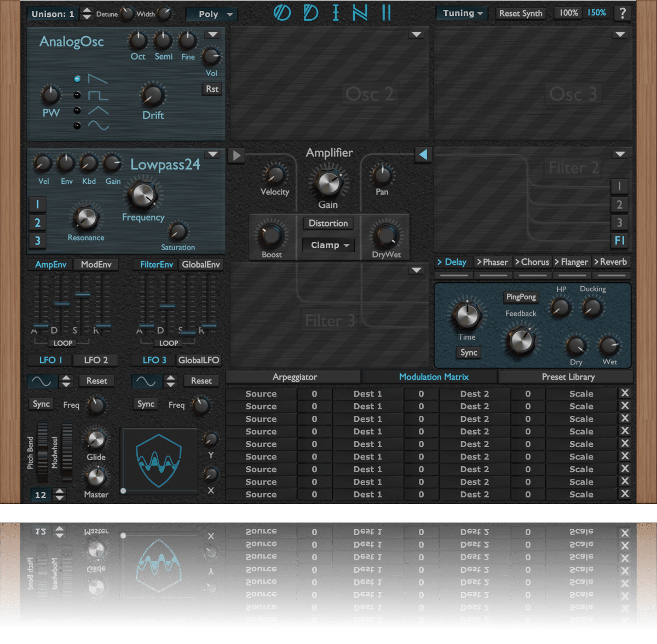Toggle Delay time Sync

tap(469, 352)
